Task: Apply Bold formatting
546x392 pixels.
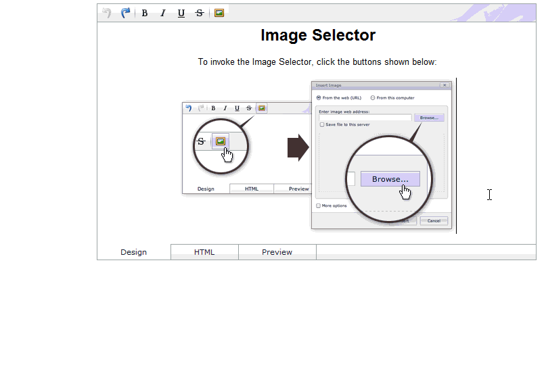Action: [143, 12]
